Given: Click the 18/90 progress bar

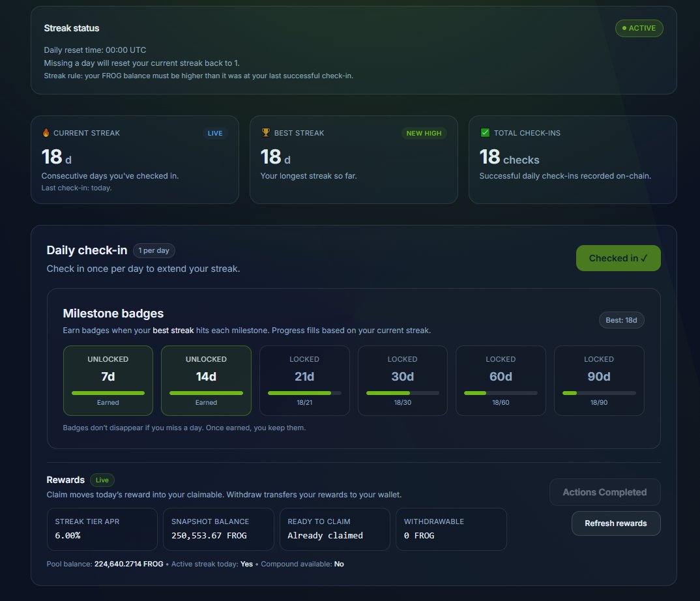Looking at the screenshot, I should pyautogui.click(x=599, y=393).
